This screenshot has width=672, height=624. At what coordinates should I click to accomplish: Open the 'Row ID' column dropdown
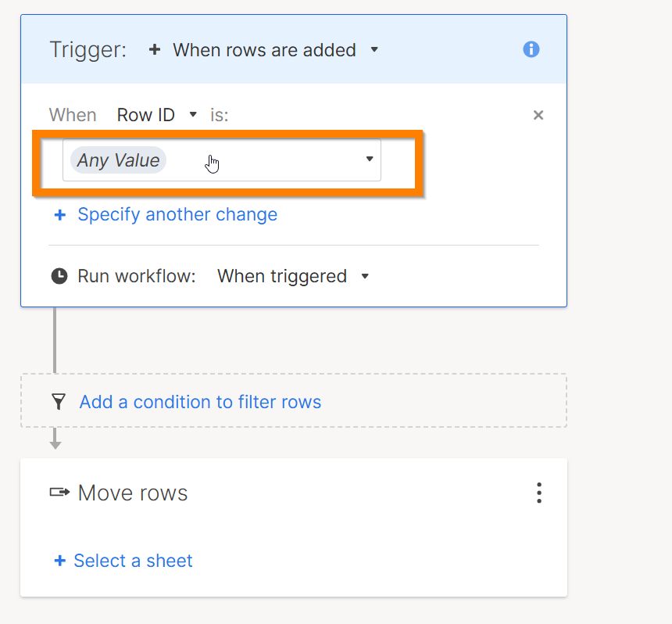(156, 115)
